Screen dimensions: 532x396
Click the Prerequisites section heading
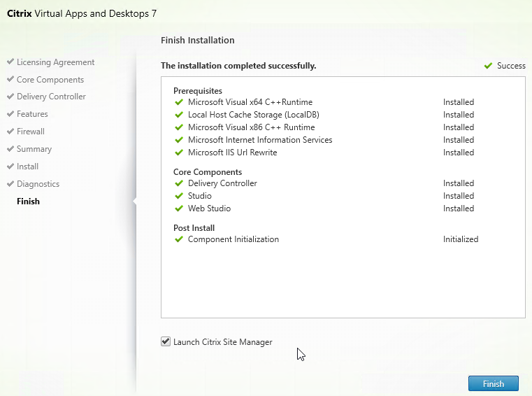click(197, 91)
